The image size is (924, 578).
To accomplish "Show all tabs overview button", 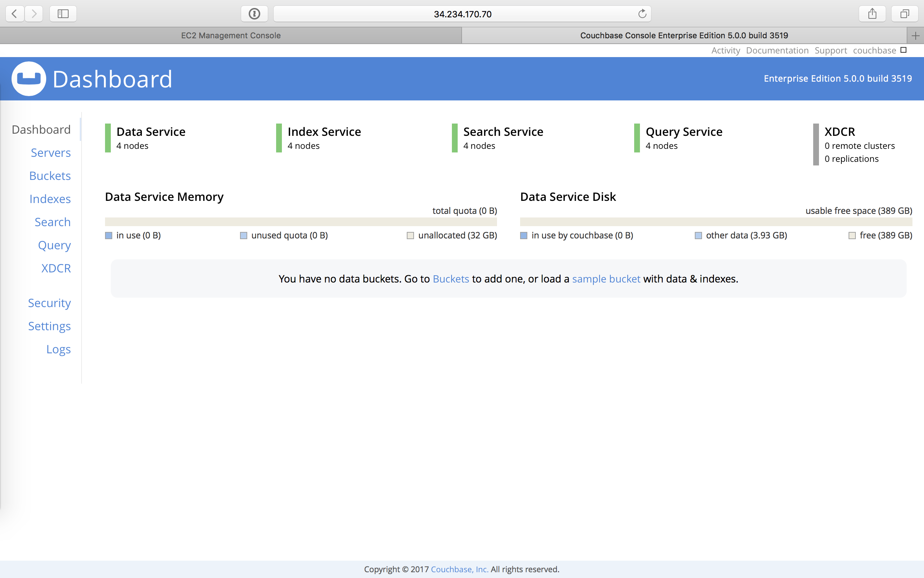I will click(x=905, y=14).
